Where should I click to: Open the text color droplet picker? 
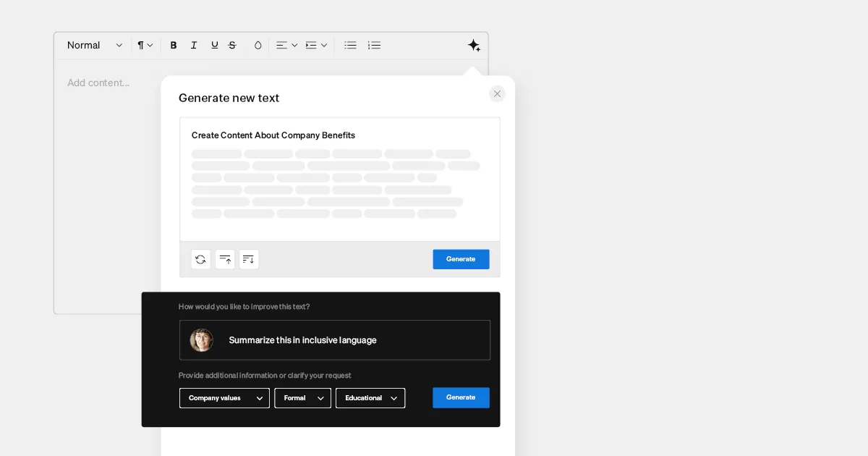click(x=258, y=45)
